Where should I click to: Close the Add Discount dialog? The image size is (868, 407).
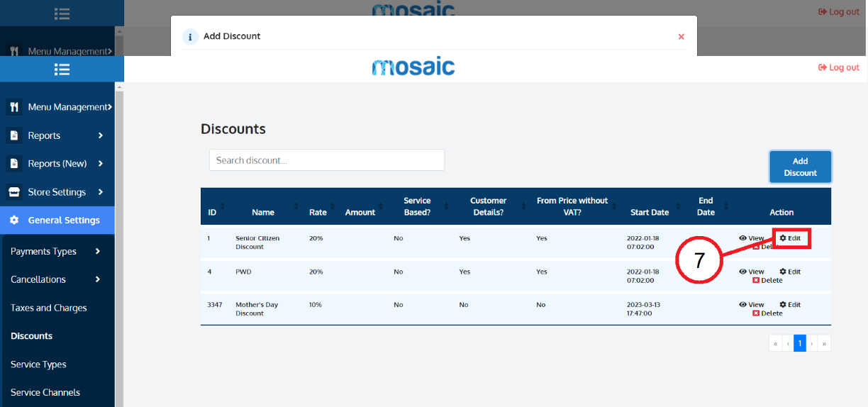(681, 36)
